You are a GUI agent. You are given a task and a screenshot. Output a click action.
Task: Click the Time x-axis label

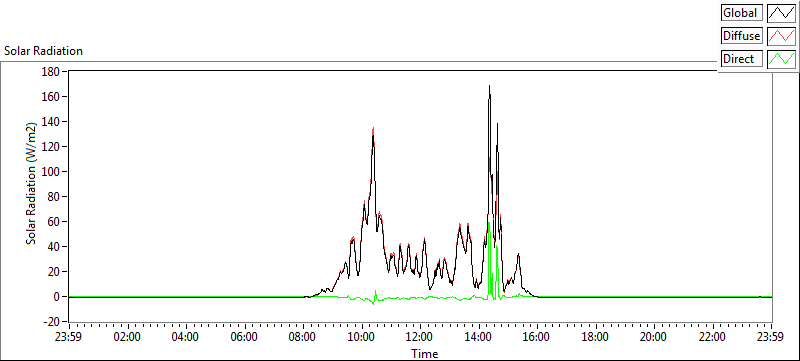pos(424,354)
